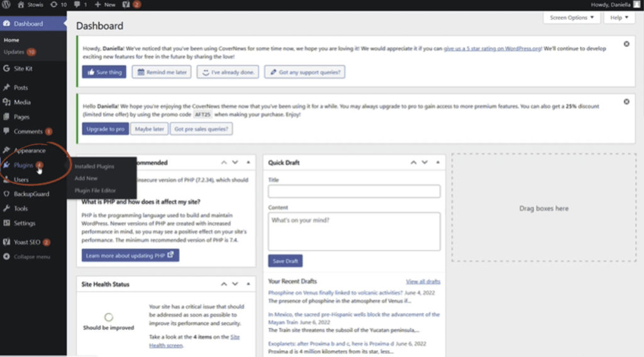Screen dimensions: 644x357
Task: Click the Quick Draft Title field
Action: pos(354,191)
